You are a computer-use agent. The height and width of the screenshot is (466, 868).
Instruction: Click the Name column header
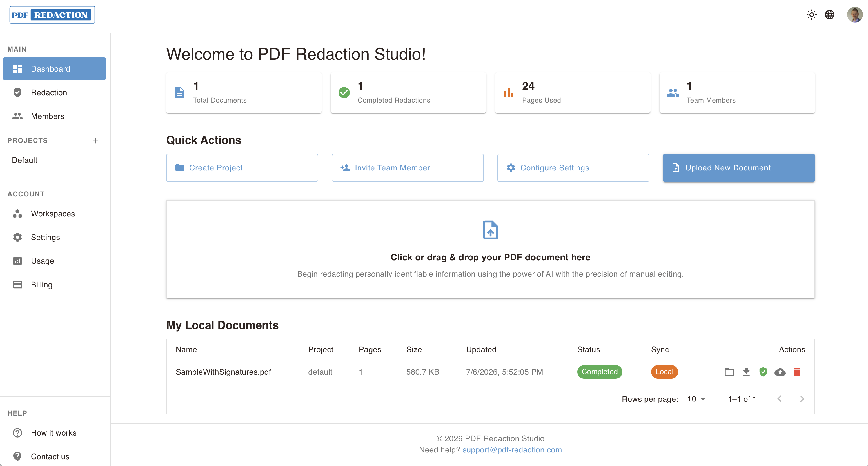pos(186,350)
